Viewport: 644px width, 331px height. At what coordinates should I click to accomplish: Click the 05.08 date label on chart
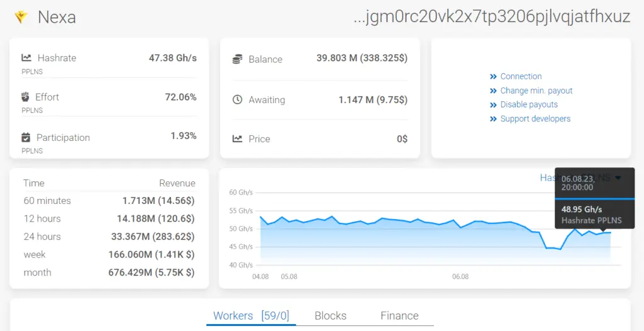click(x=289, y=277)
